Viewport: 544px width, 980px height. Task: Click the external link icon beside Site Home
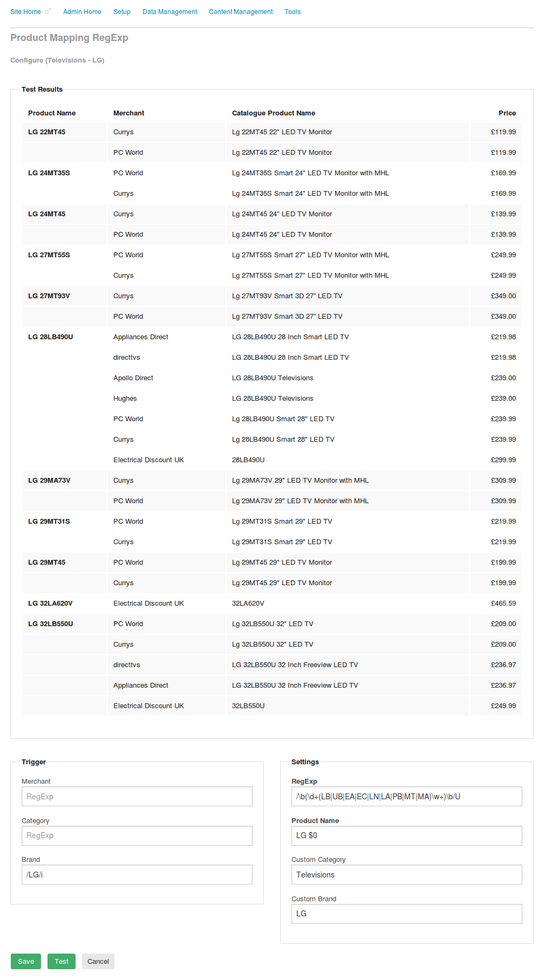tap(47, 11)
